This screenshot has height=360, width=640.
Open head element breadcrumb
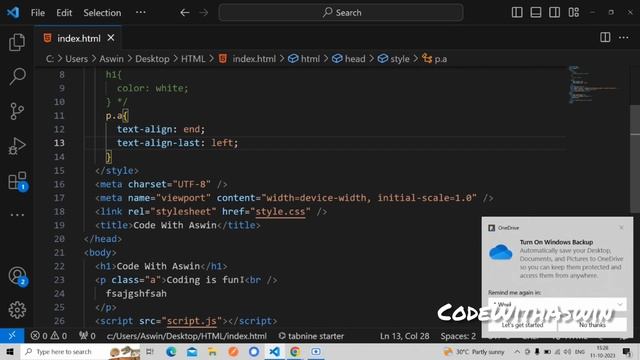coord(349,59)
